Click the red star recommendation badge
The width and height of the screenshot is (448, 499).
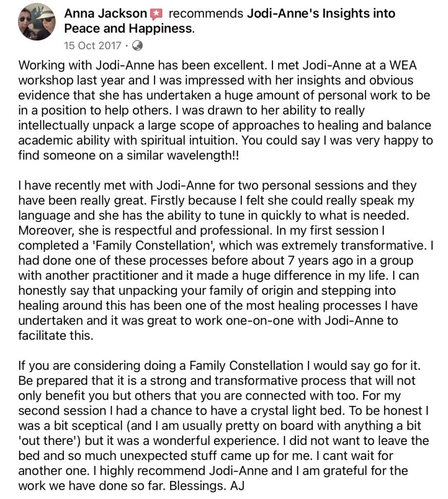tap(156, 14)
